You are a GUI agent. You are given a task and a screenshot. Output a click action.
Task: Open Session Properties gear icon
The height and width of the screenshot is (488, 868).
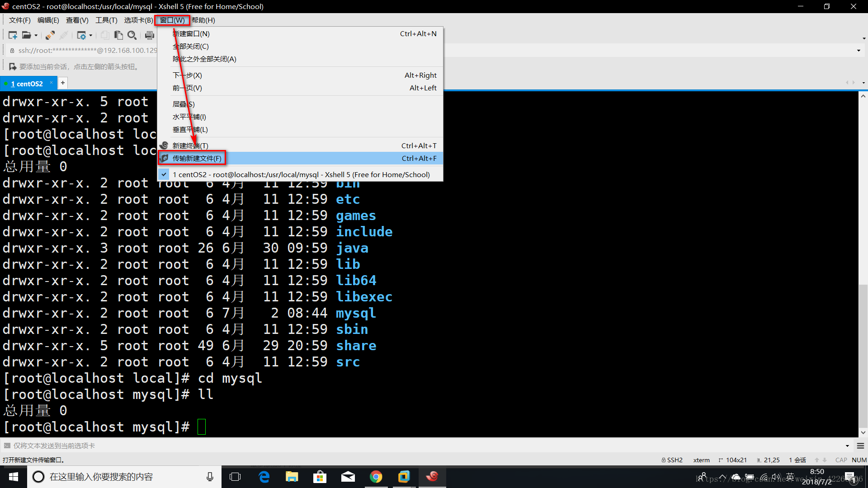81,35
